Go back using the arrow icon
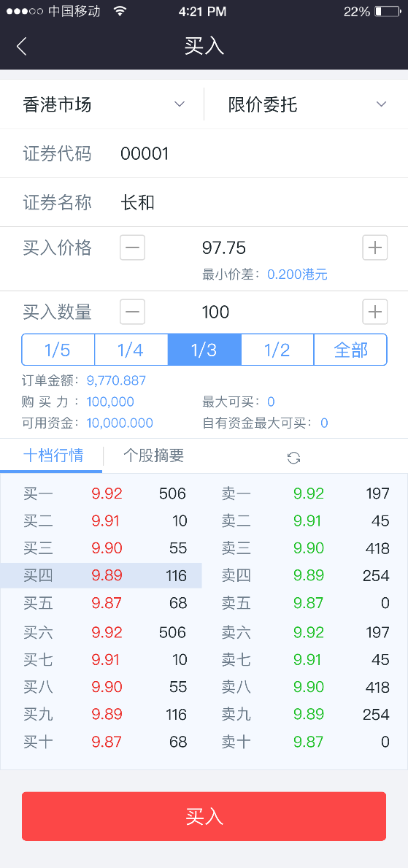Viewport: 408px width, 868px height. click(x=22, y=46)
